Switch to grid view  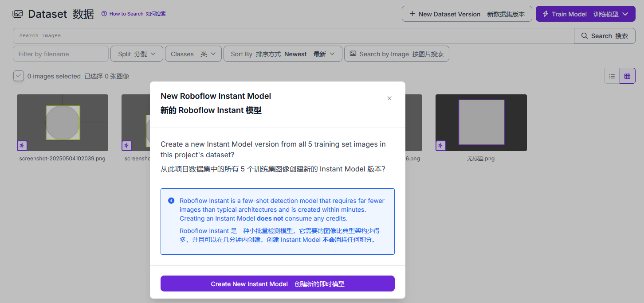[627, 76]
